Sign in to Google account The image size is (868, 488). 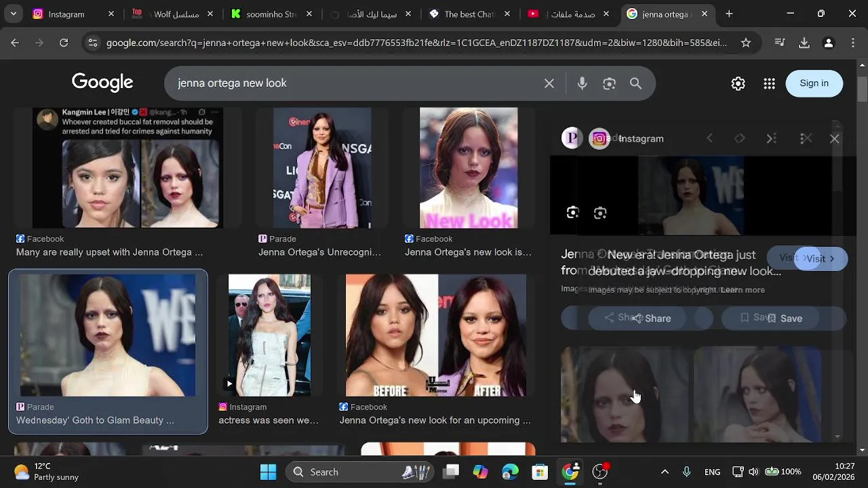click(814, 83)
